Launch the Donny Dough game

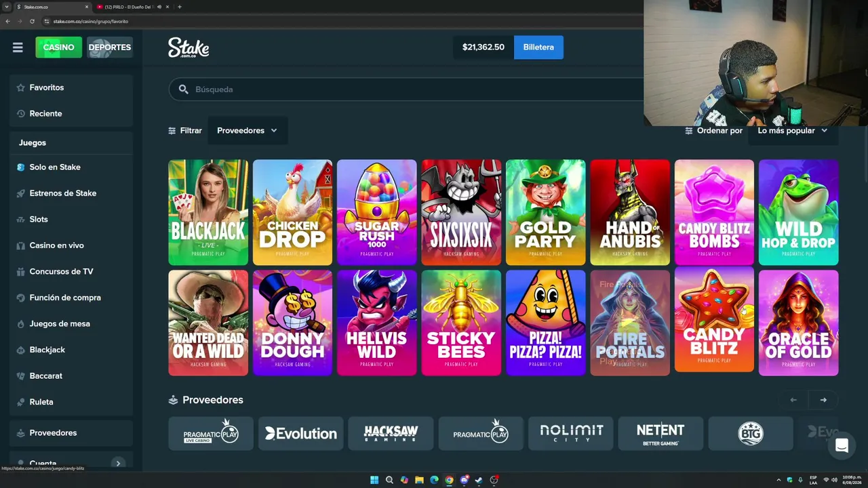[x=292, y=323]
